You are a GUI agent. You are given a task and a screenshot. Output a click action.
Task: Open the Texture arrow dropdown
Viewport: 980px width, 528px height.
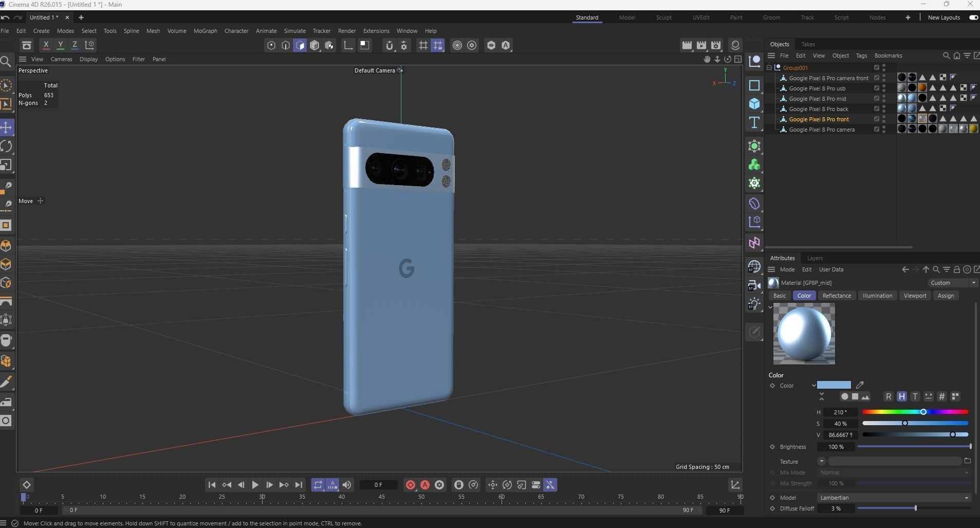(821, 461)
